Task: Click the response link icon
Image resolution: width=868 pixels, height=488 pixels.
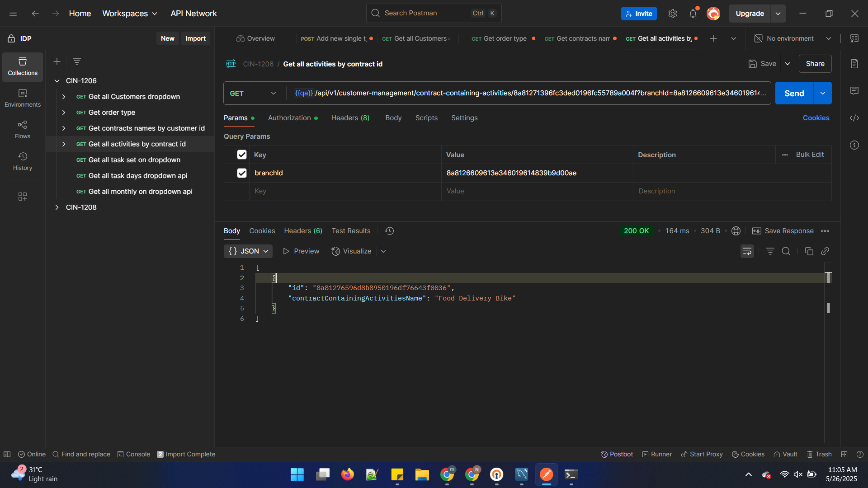Action: point(825,251)
